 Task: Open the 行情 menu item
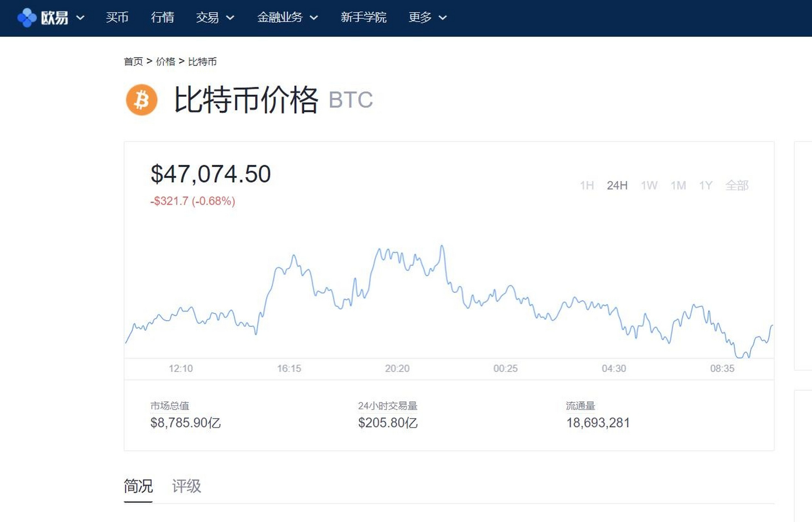[164, 18]
